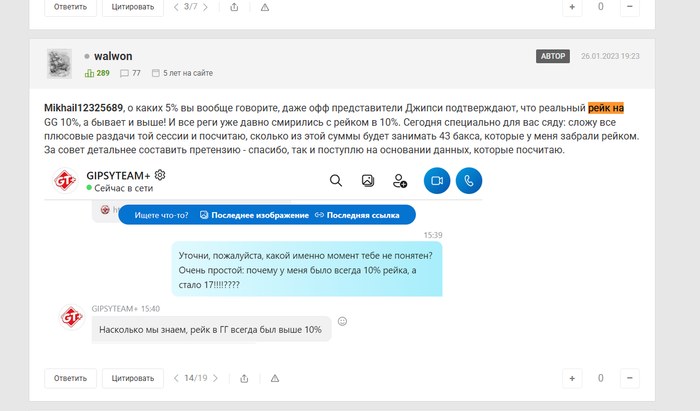Start a video call
This screenshot has width=700, height=411.
[x=437, y=181]
